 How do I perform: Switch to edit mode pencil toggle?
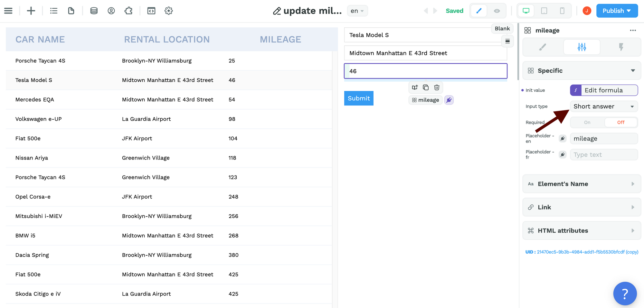coord(479,11)
